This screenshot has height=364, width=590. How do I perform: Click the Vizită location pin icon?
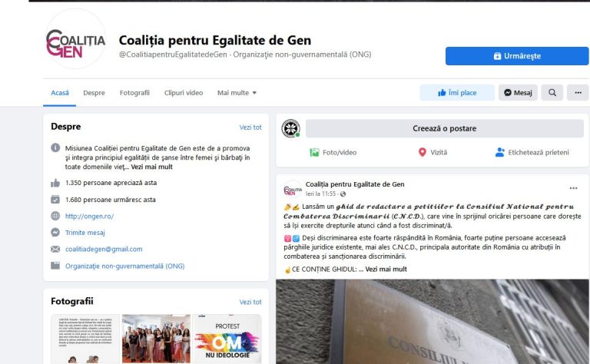click(x=423, y=152)
